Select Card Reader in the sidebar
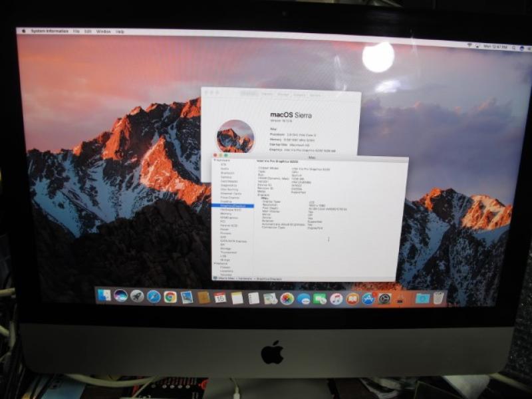 [229, 181]
